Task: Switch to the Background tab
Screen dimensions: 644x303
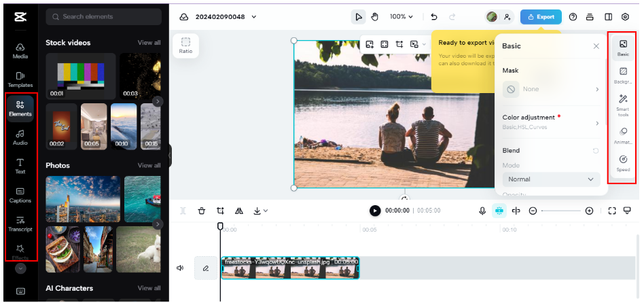Action: pos(623,75)
